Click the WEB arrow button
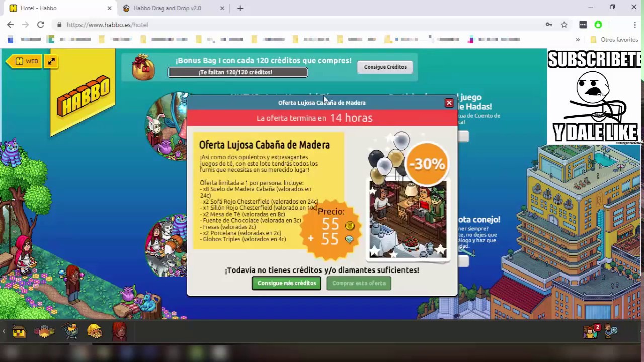The image size is (644, 362). [23, 61]
